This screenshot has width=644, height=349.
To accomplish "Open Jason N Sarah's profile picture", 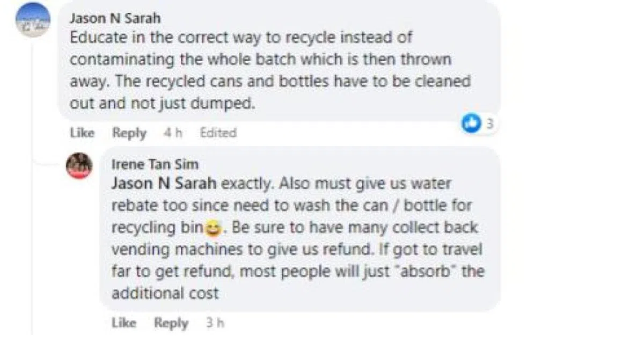I will pos(33,20).
